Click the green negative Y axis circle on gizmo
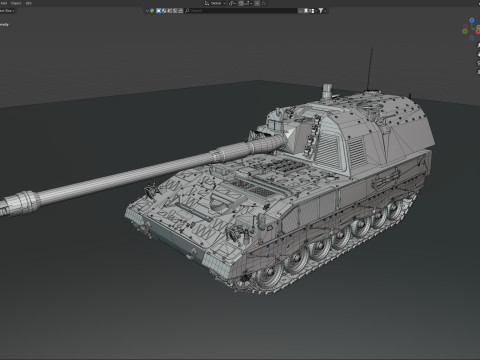Image resolution: width=480 pixels, height=360 pixels. coord(465,31)
